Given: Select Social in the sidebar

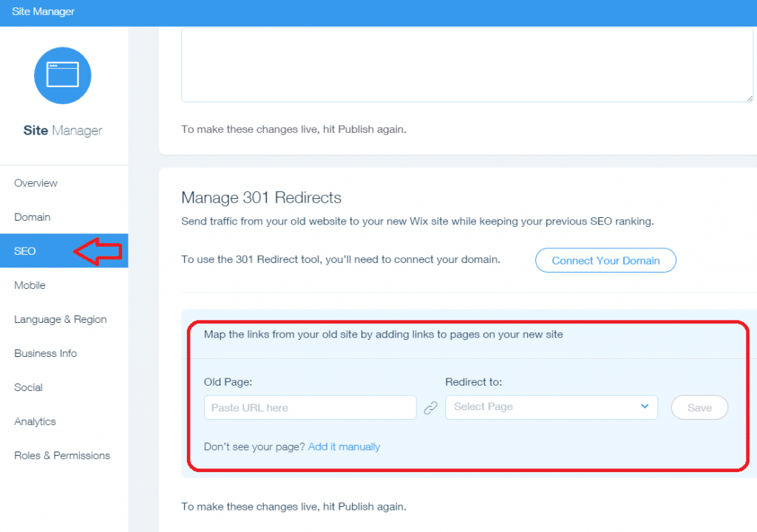Looking at the screenshot, I should [28, 387].
